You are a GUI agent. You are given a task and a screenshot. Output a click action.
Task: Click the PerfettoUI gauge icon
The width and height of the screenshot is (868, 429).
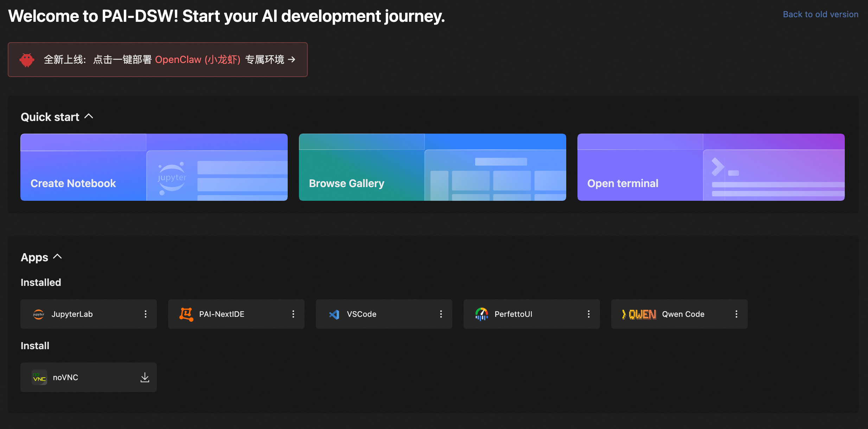coord(481,314)
